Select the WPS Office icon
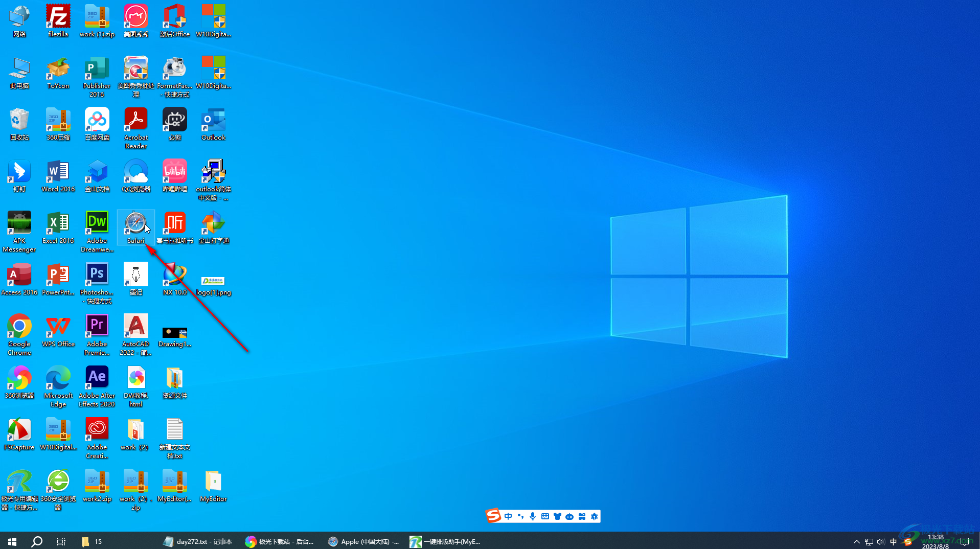The image size is (980, 549). coord(58,331)
